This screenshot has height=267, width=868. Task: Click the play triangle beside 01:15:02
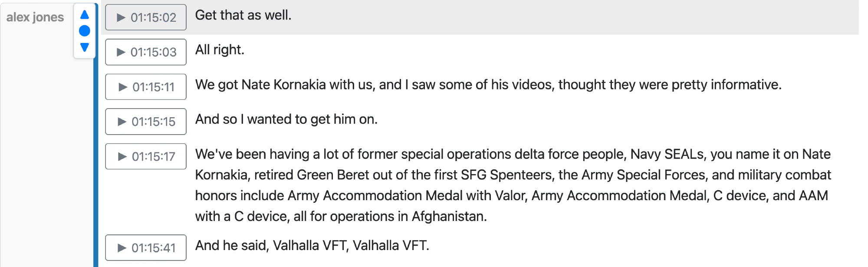point(121,17)
